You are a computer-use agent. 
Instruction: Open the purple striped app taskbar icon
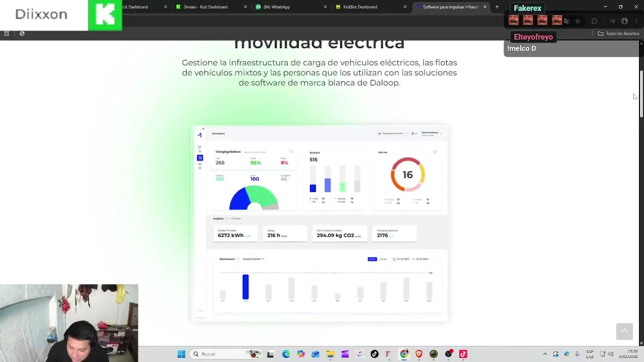coord(345,354)
